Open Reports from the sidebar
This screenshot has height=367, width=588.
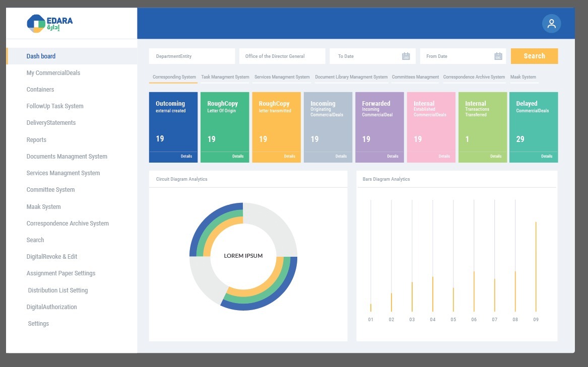36,140
